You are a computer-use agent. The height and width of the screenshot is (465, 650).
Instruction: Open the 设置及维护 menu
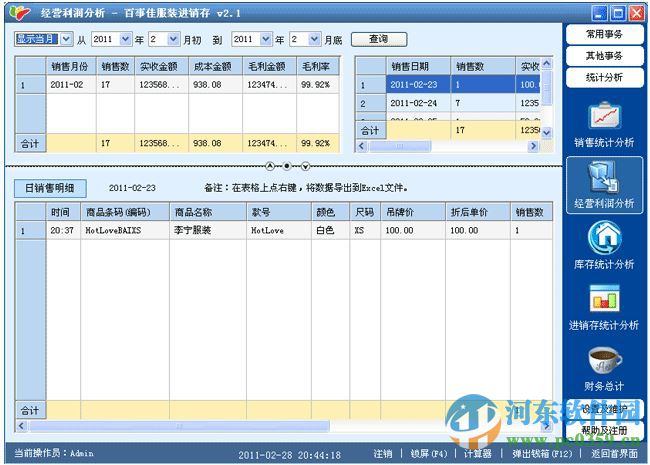604,409
